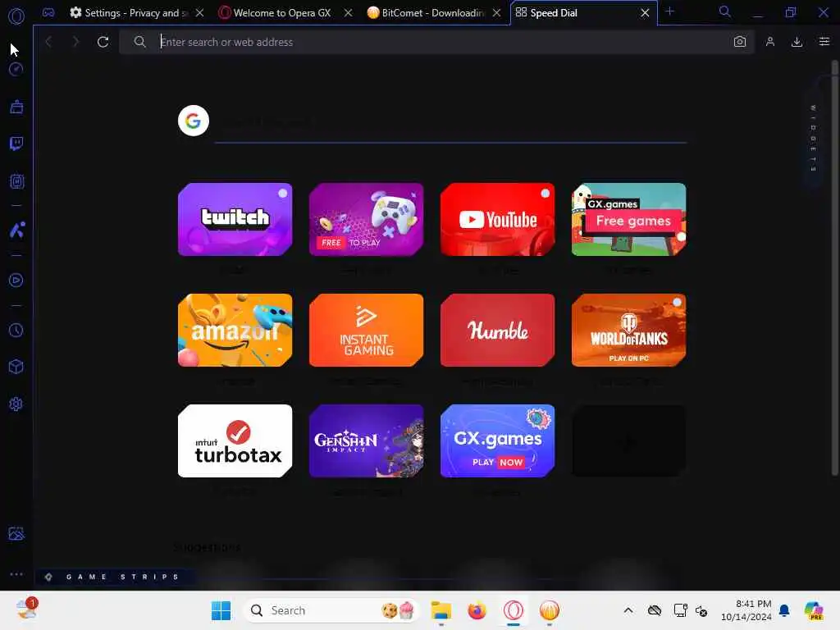Close the Settings tab
The image size is (840, 630).
pos(200,13)
